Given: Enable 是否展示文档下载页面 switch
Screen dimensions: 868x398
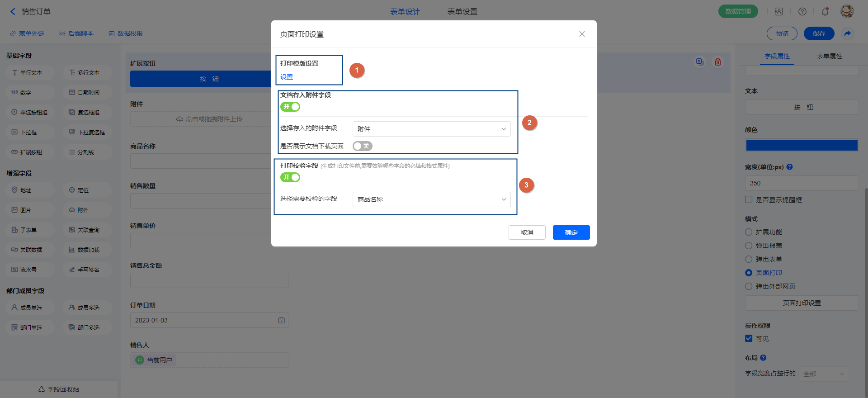Looking at the screenshot, I should coord(362,146).
